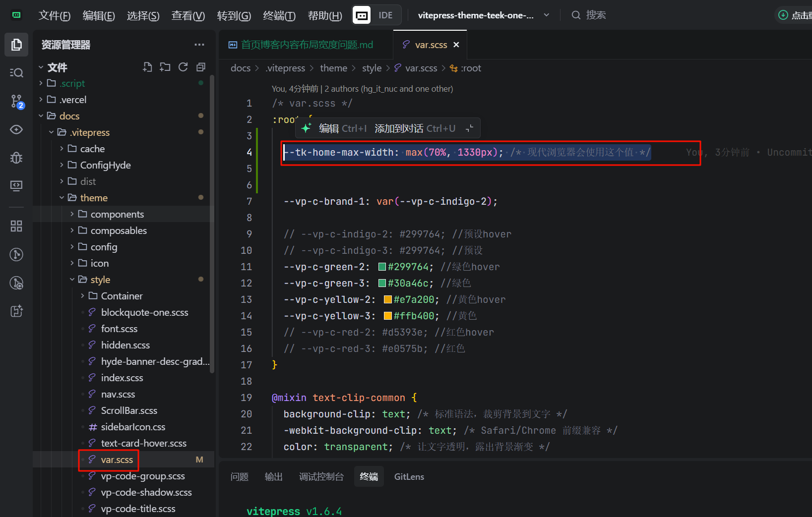812x517 pixels.
Task: Click the #ffb400 color swatch
Action: (x=388, y=316)
